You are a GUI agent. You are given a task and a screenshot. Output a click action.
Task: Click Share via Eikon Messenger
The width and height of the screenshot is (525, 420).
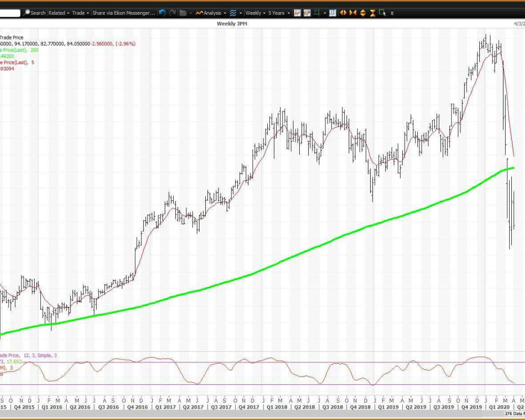123,13
